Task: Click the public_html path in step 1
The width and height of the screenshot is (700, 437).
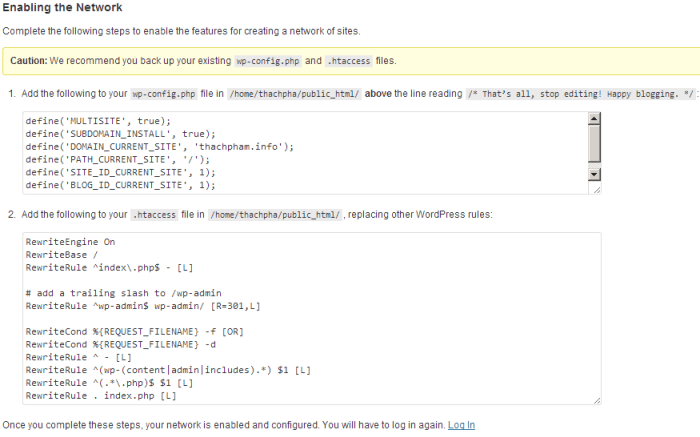Action: tap(294, 94)
